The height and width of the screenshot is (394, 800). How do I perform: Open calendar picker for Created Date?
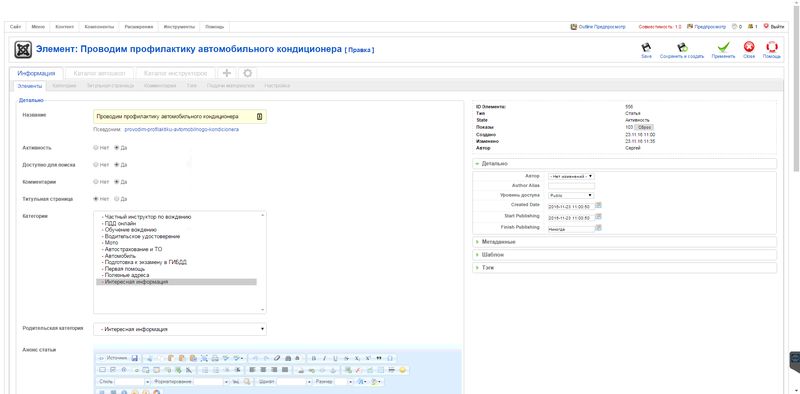click(x=598, y=205)
